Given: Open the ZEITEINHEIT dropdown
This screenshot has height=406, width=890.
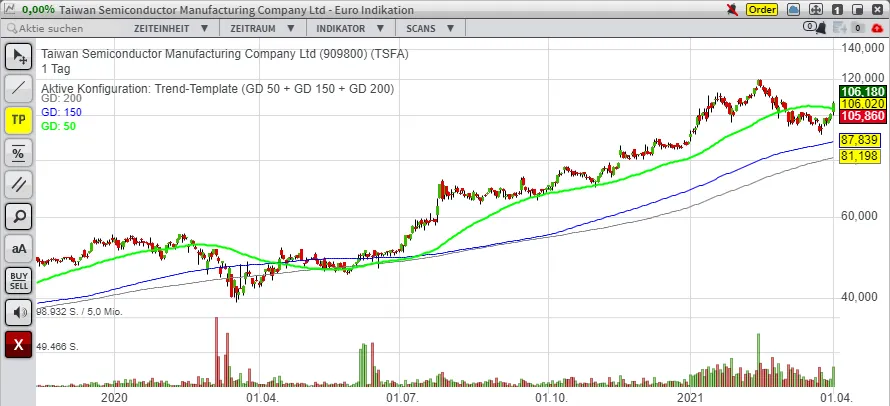Looking at the screenshot, I should [x=171, y=28].
